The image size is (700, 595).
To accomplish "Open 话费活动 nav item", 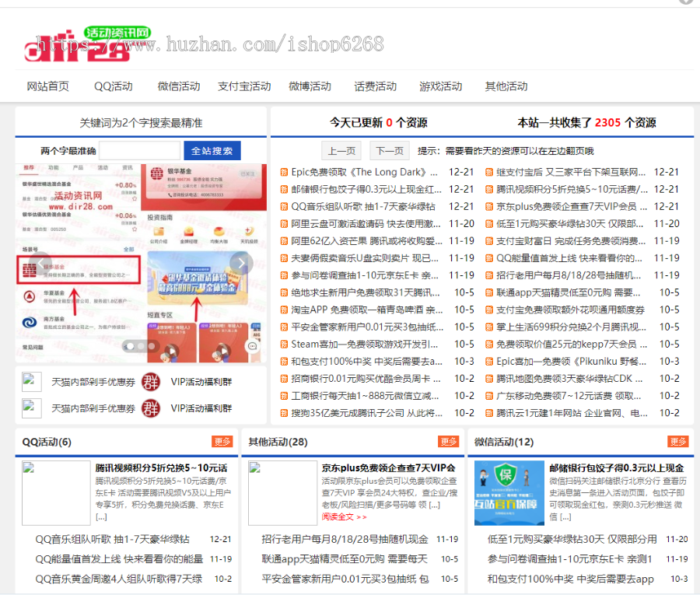I will click(376, 86).
